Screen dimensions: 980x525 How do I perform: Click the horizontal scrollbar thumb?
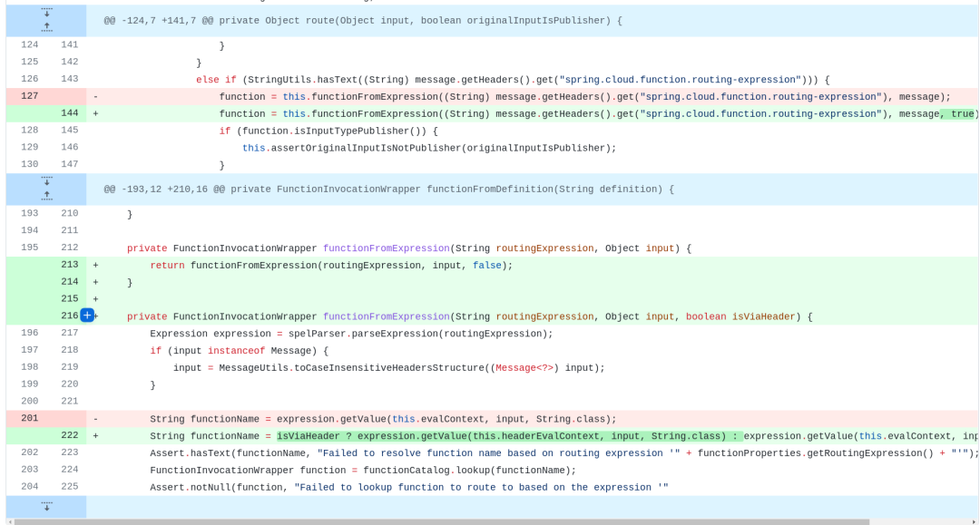pos(441,521)
